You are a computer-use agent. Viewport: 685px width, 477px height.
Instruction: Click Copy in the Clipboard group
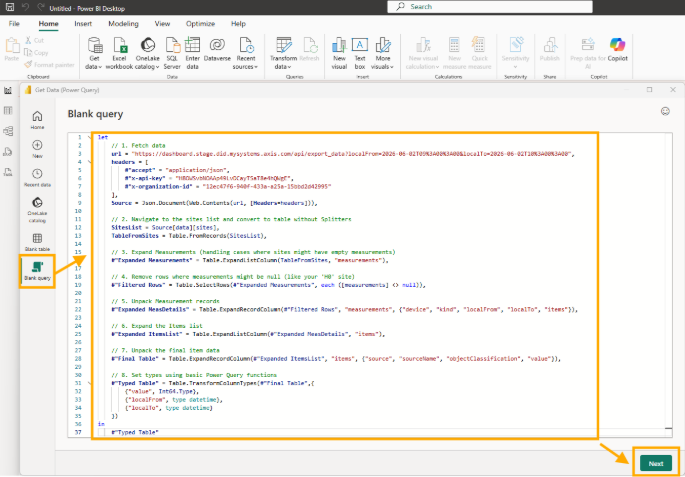(36, 52)
